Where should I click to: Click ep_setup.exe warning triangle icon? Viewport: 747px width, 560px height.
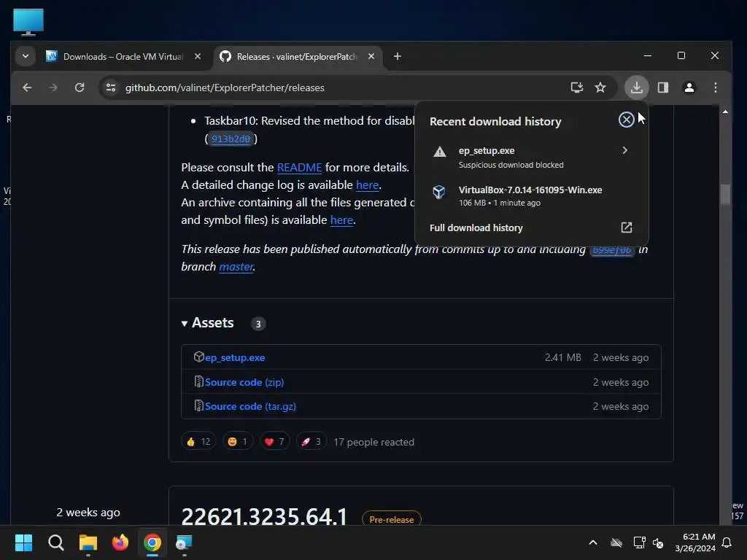point(440,152)
